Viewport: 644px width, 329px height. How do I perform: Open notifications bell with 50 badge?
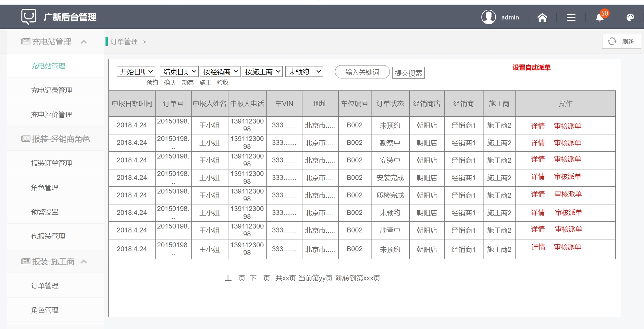point(600,18)
